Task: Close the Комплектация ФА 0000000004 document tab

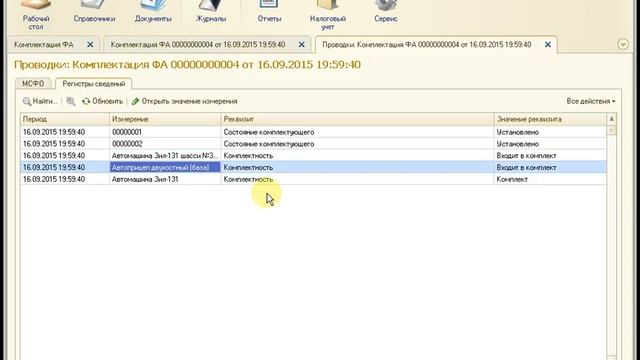Action: tap(302, 44)
